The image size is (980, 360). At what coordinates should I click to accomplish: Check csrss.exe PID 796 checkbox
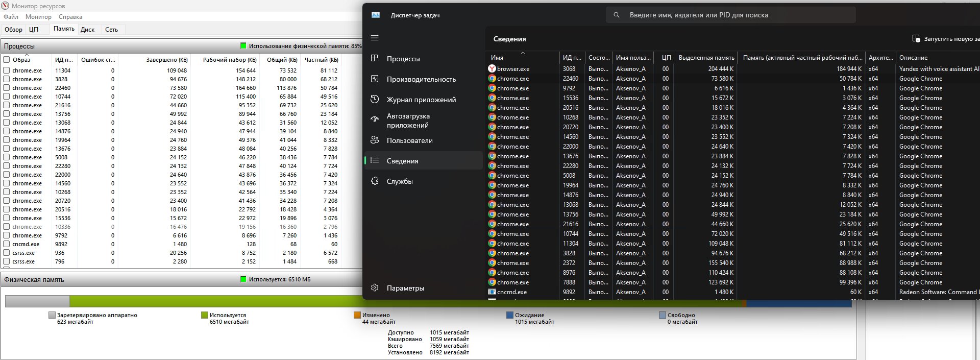(x=7, y=261)
